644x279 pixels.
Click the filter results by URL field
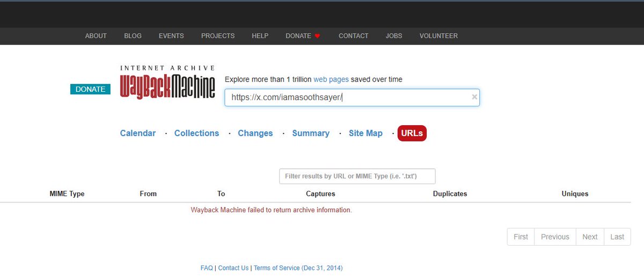pyautogui.click(x=357, y=176)
